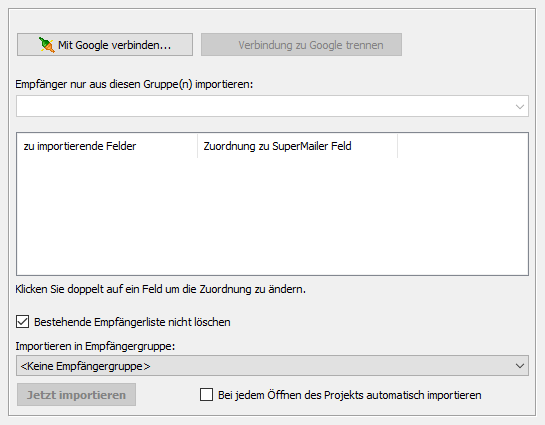
Task: Click inside the empty field mapping list area
Action: 272,216
